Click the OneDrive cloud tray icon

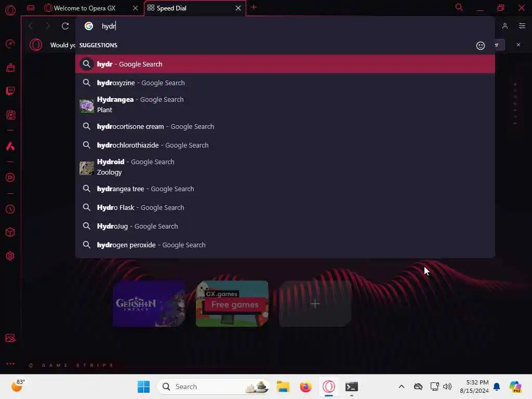pos(418,387)
